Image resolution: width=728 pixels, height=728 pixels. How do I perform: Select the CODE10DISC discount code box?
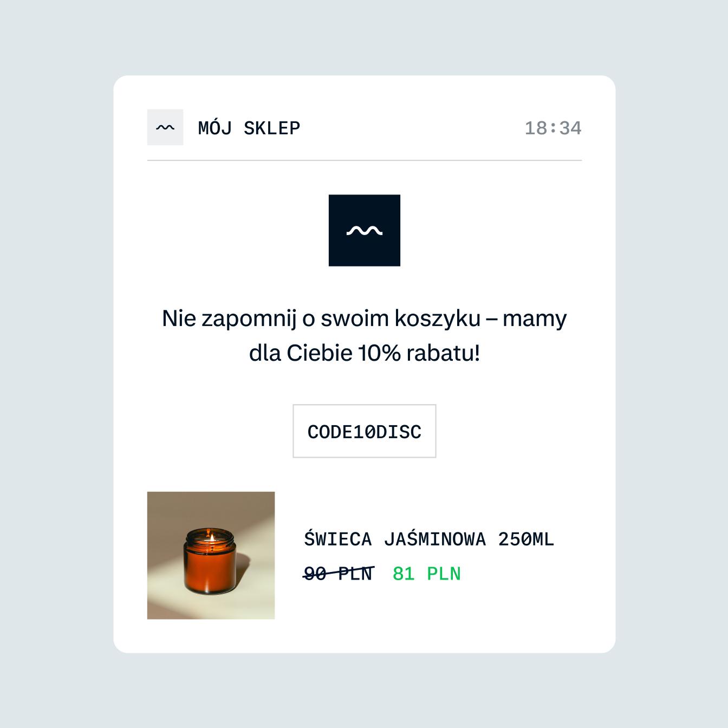(x=365, y=431)
